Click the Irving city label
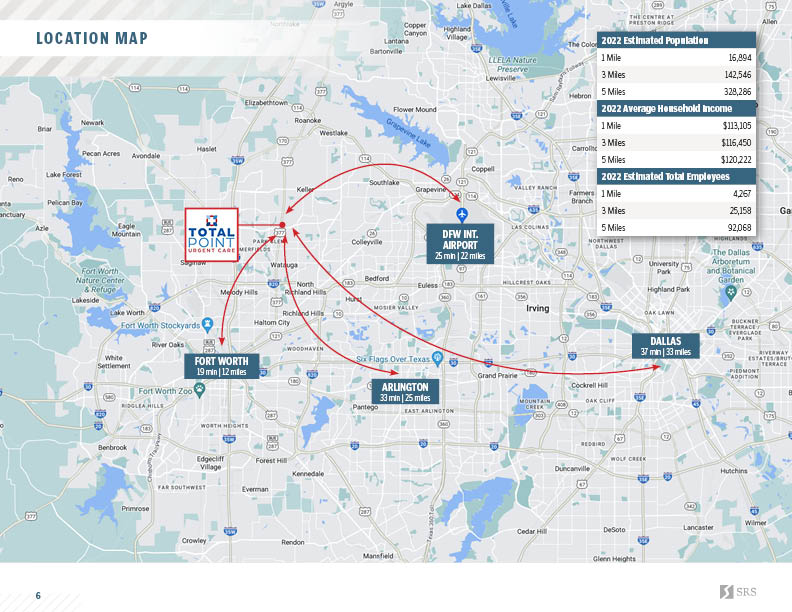 tap(537, 308)
